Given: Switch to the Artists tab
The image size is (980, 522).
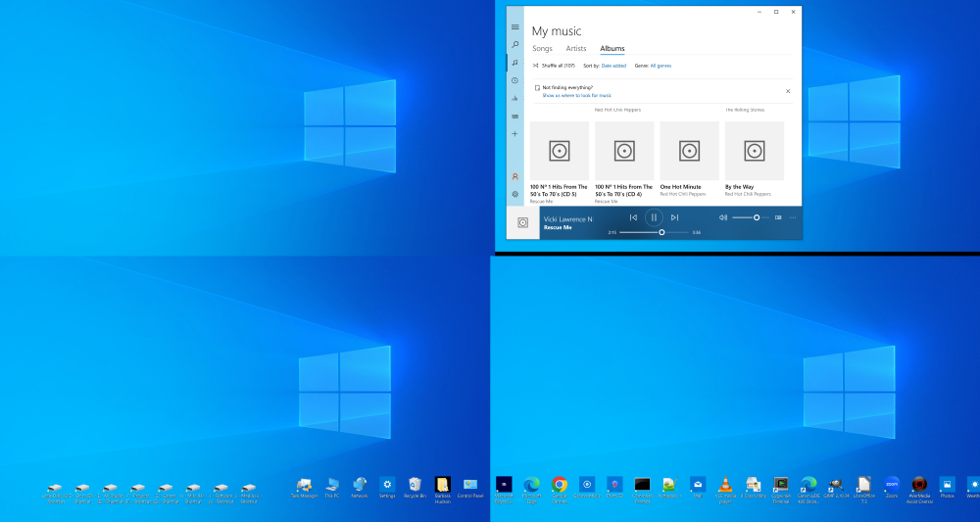Looking at the screenshot, I should (x=576, y=48).
